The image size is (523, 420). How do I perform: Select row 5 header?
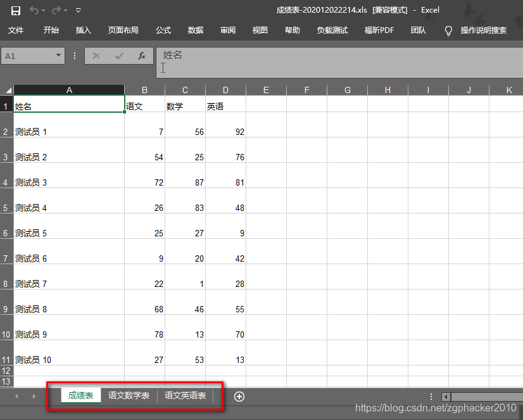6,201
